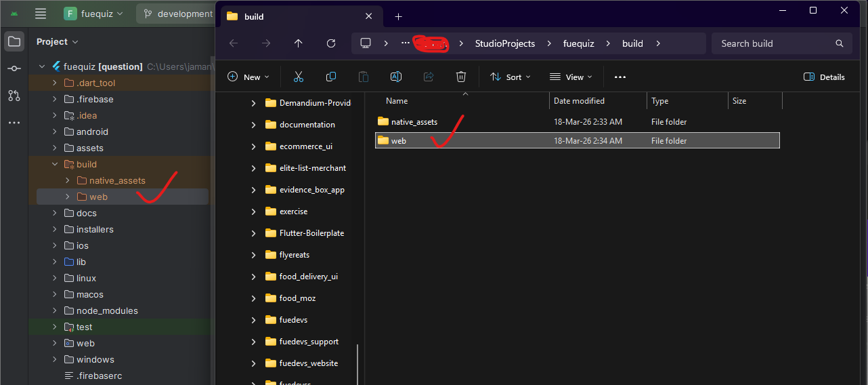
Task: Open the Pull Requests sidebar icon
Action: coord(14,96)
